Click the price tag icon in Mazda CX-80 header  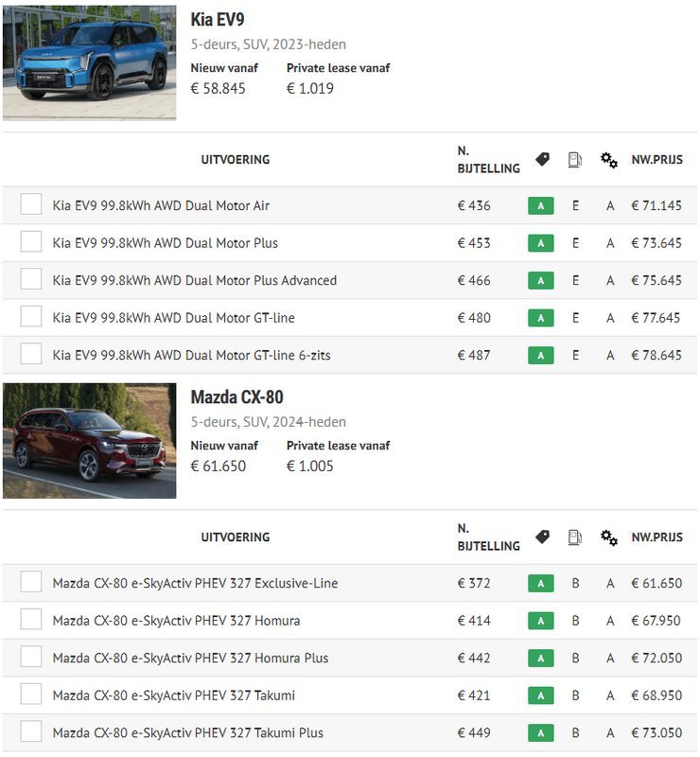pyautogui.click(x=542, y=537)
